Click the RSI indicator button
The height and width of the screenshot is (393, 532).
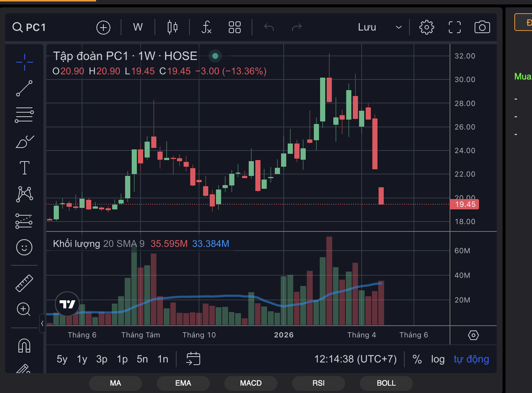(x=318, y=383)
